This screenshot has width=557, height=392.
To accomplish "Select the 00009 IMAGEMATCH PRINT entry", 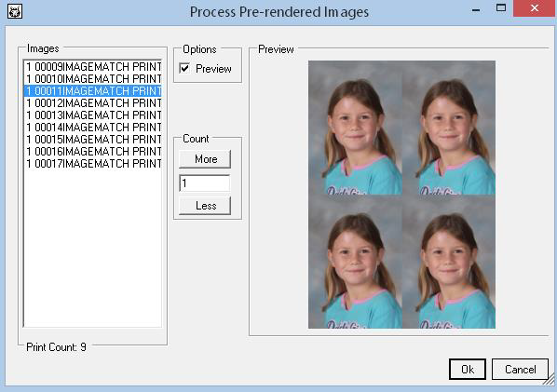I will point(93,66).
